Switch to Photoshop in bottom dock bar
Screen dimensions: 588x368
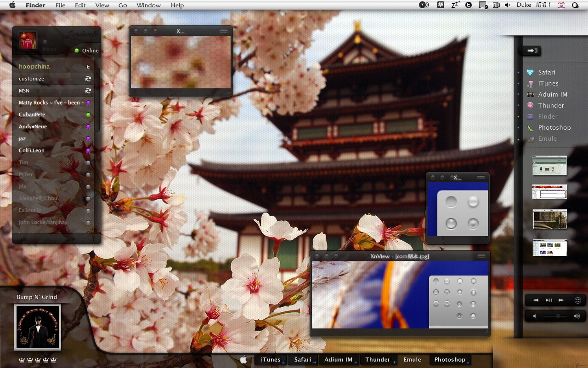point(450,360)
